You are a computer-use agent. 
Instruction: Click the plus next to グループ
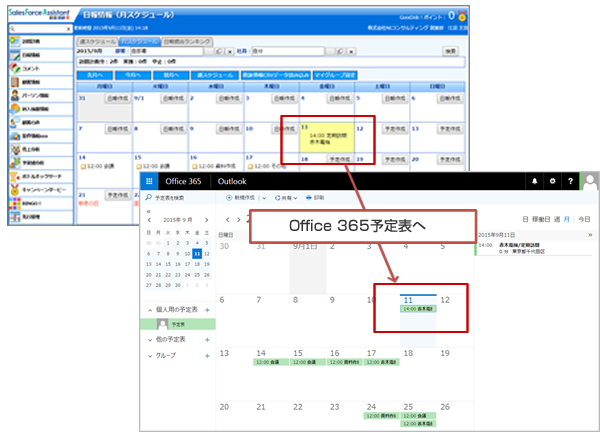207,356
